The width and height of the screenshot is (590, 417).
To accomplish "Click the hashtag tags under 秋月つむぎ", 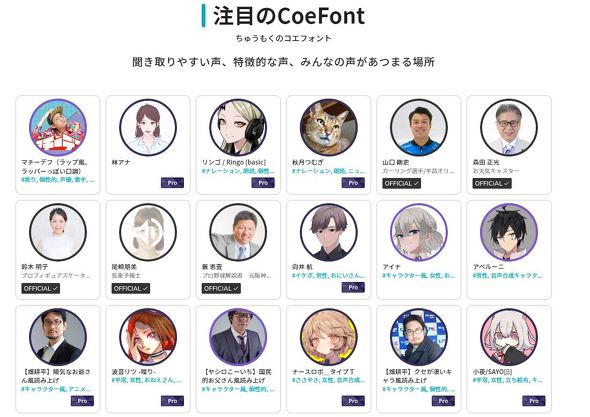I will (x=328, y=171).
